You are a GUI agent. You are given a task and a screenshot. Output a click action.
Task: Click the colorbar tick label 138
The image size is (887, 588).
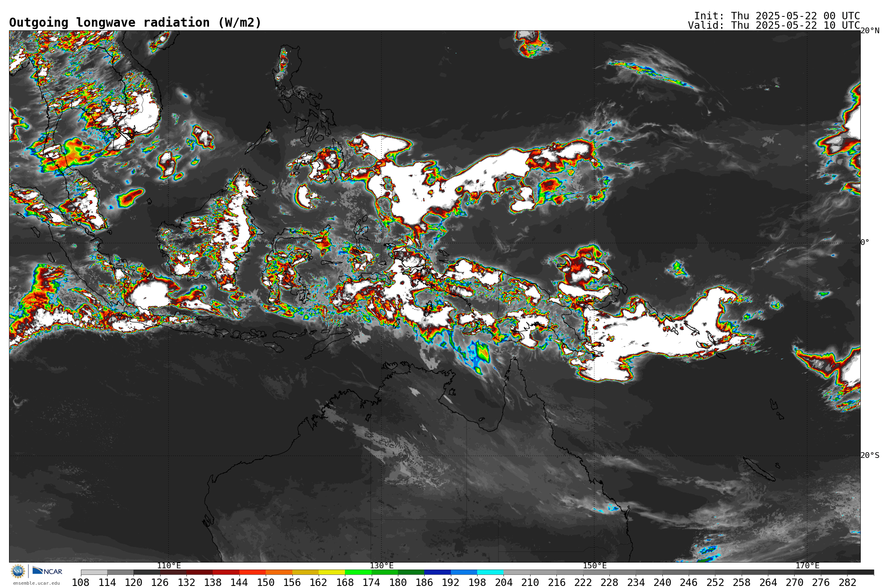coord(213,583)
